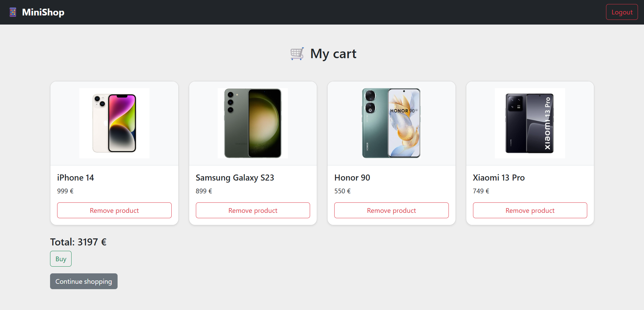Click the Honor 90 product title
Screen dimensions: 644x310
(x=352, y=178)
